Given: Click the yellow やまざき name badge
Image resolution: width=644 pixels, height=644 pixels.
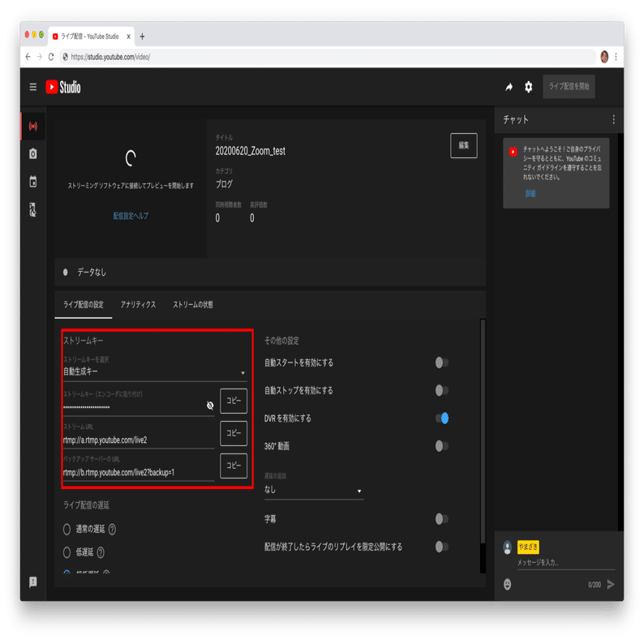Looking at the screenshot, I should (x=528, y=547).
